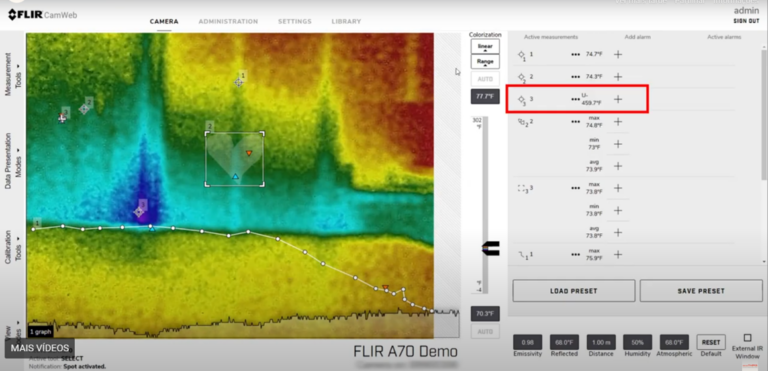Switch to the ADMINISTRATION tab

pos(228,22)
